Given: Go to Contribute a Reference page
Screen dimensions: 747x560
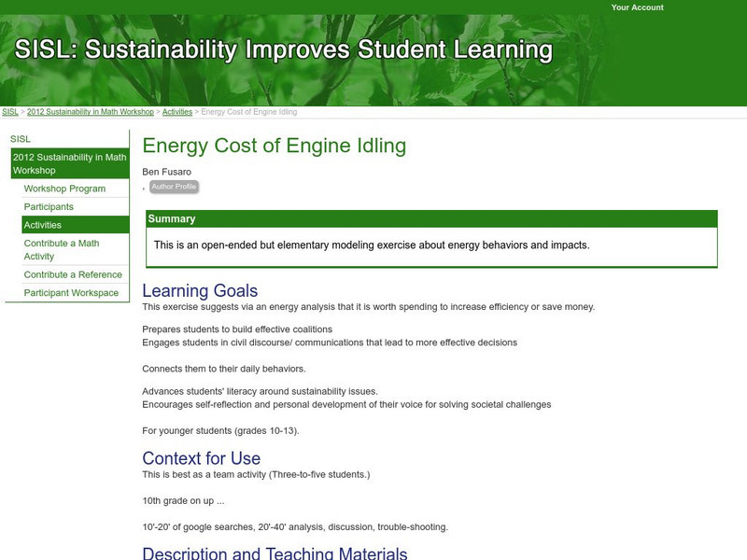Looking at the screenshot, I should [74, 274].
